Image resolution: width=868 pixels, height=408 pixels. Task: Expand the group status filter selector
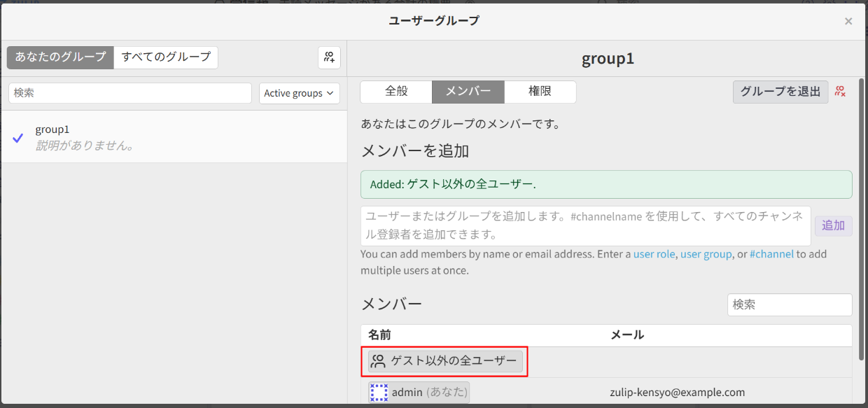(x=299, y=93)
